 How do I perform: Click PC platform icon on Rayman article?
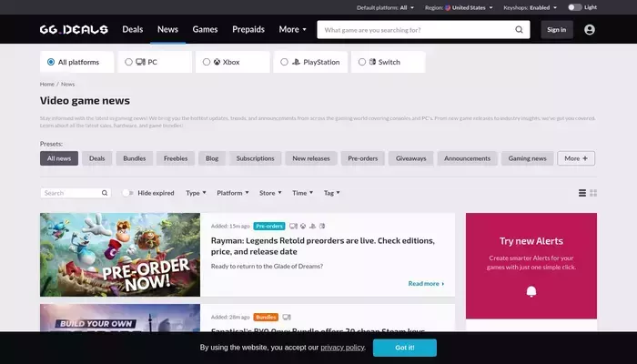(x=293, y=226)
